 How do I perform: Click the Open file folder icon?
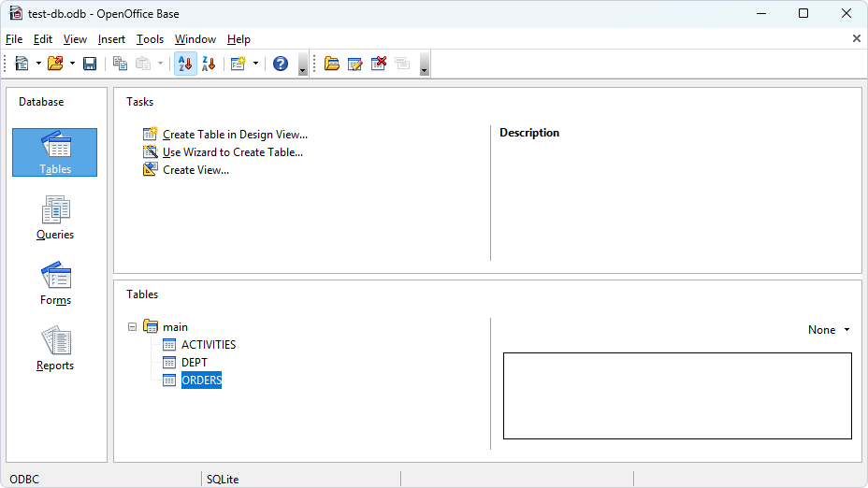(55, 64)
